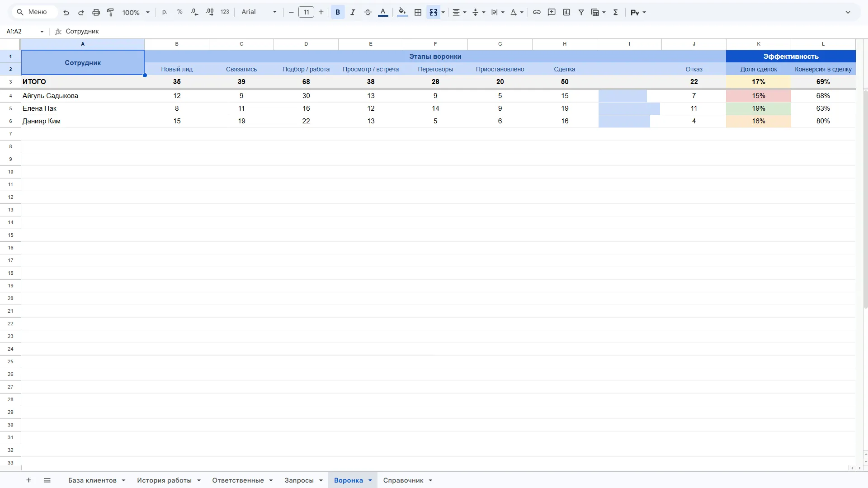Click the redo icon

pos(81,12)
